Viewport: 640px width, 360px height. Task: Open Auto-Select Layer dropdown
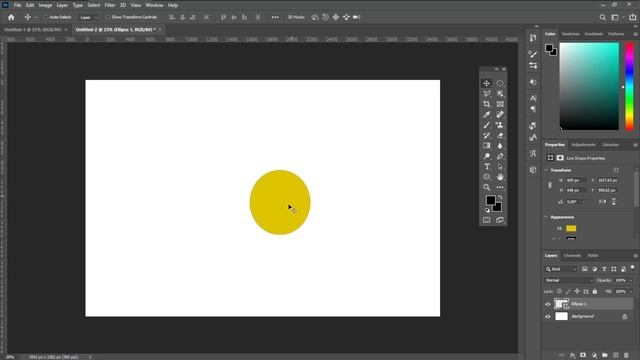pos(89,17)
